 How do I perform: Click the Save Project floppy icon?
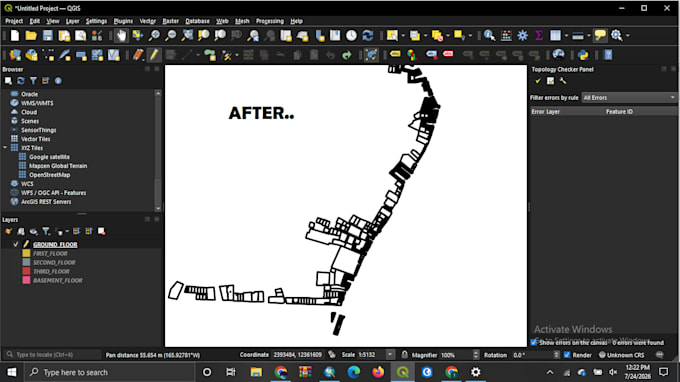point(47,36)
